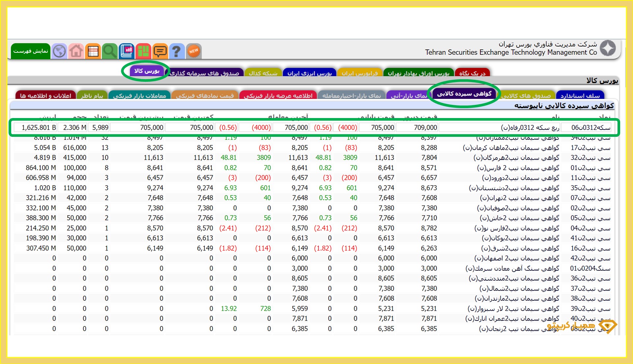Click گواهی سیمان تیپ2شرق(ن) name

[x=520, y=248]
